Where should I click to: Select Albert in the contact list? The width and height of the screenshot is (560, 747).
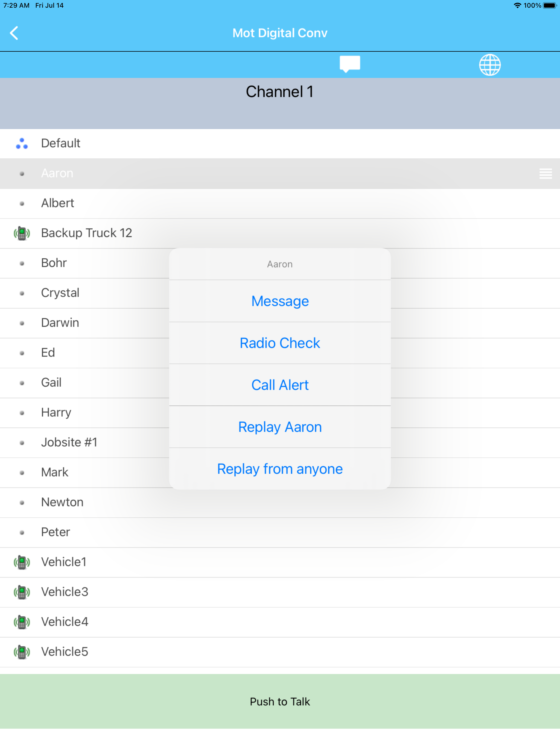click(x=280, y=203)
